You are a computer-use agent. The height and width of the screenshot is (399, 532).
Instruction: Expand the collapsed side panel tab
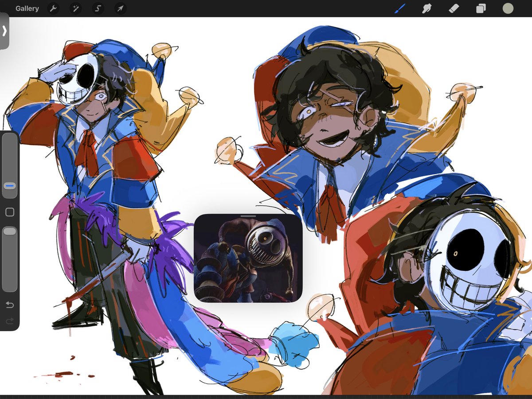tap(4, 31)
